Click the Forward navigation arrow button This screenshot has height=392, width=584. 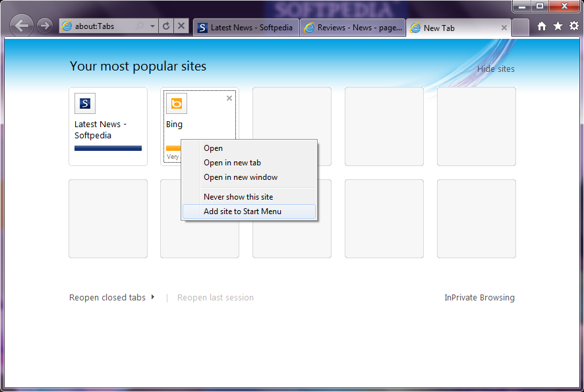(45, 26)
